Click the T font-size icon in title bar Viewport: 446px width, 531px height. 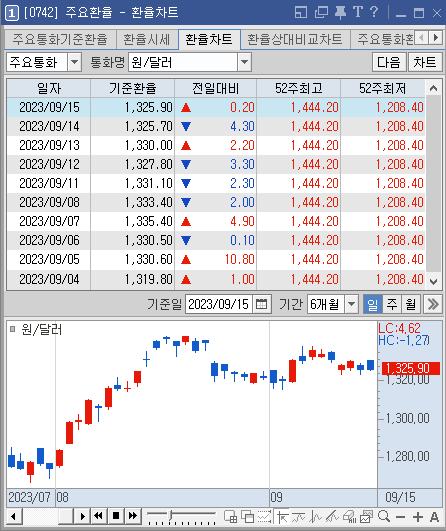(x=358, y=12)
